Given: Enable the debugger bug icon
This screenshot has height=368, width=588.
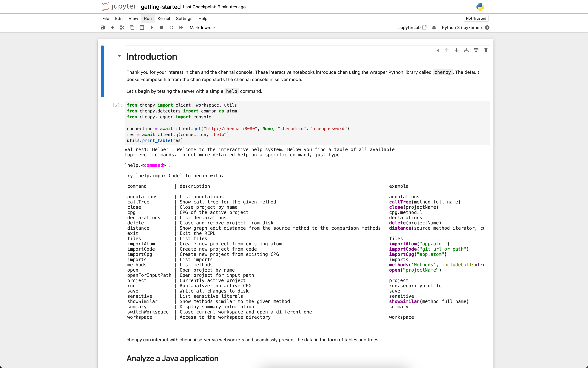Looking at the screenshot, I should tap(434, 28).
